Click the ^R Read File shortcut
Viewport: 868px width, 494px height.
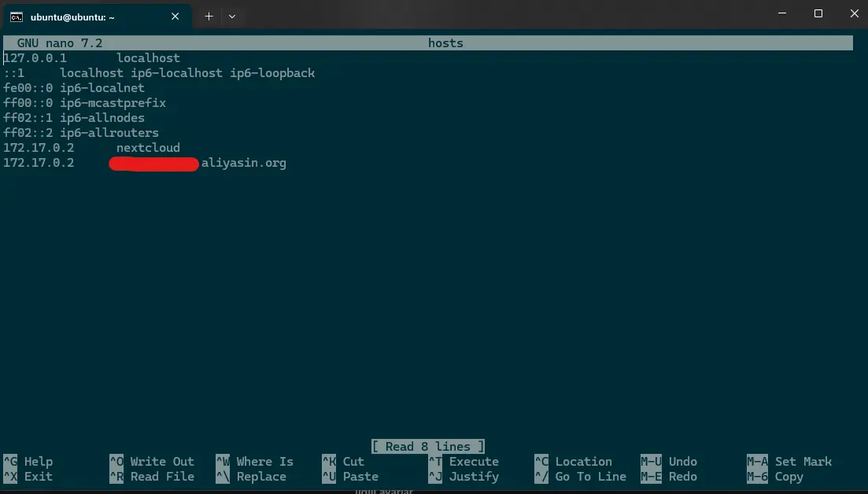[x=152, y=476]
